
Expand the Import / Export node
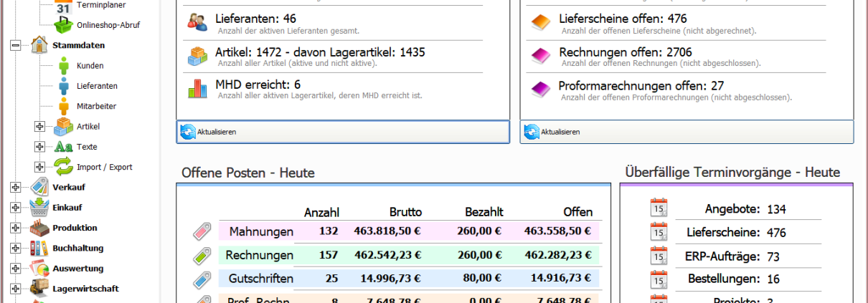(40, 167)
